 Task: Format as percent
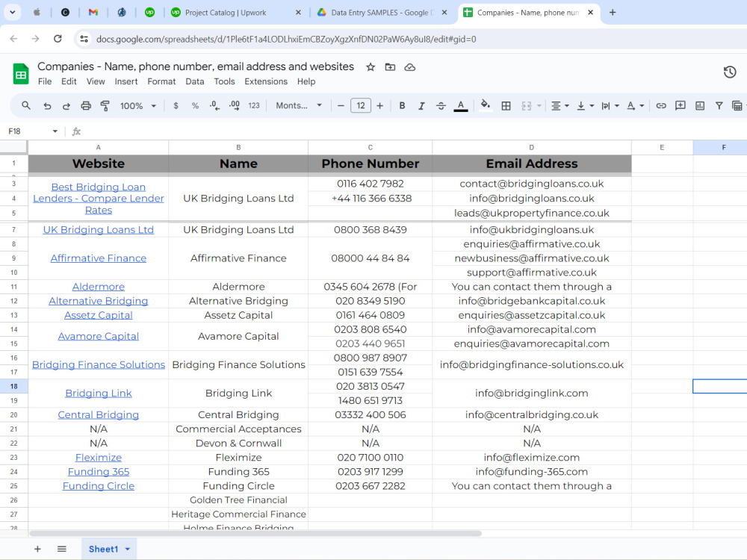tap(195, 106)
